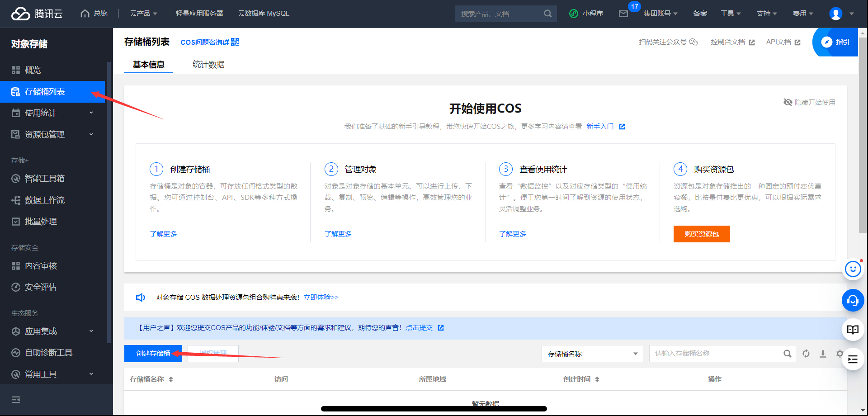868x416 pixels.
Task: Open the mail notifications showing 17 messages
Action: 624,14
